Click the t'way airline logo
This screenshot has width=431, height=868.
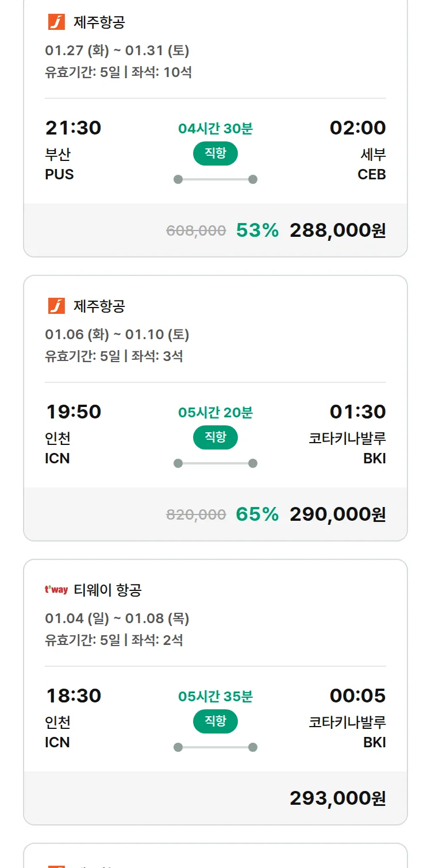coord(56,590)
